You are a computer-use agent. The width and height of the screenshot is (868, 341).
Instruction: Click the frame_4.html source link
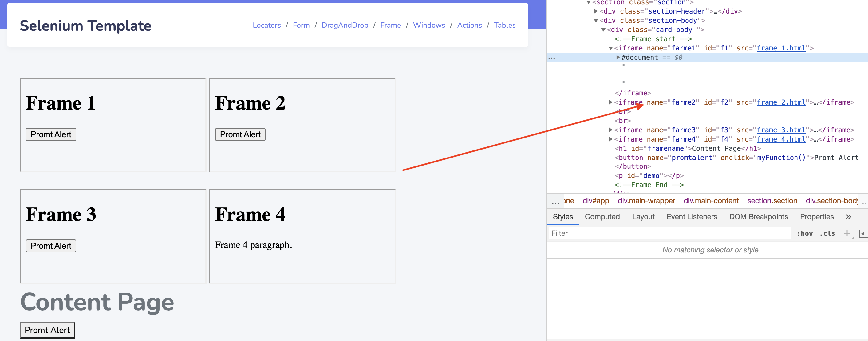tap(781, 139)
